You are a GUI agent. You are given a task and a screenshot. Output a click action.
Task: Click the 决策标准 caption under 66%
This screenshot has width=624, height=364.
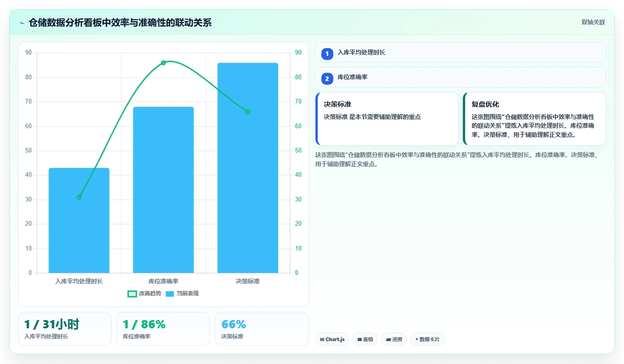point(232,337)
